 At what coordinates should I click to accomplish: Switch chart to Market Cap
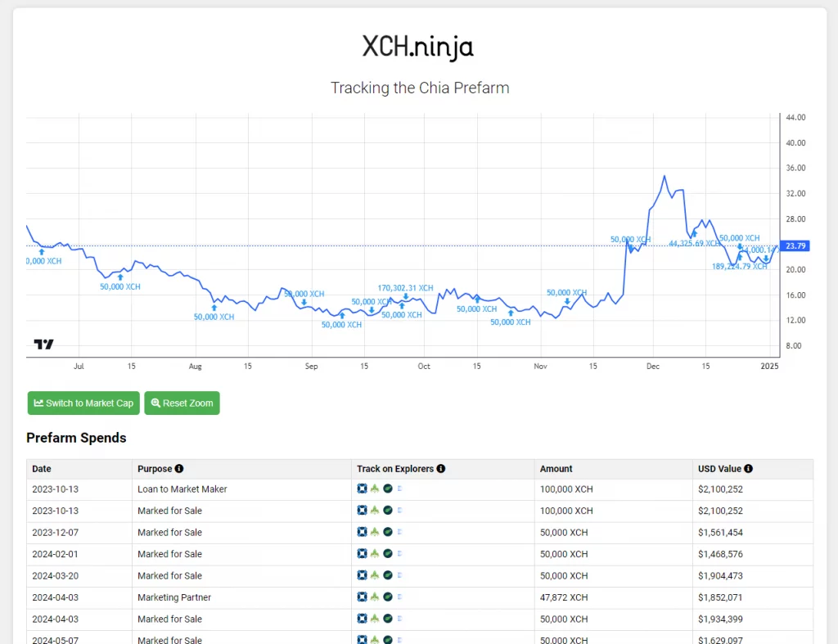click(x=83, y=403)
